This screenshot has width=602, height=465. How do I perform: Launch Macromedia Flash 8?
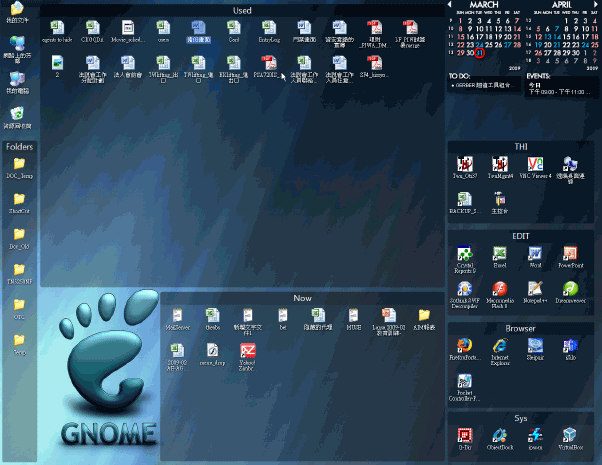point(499,295)
